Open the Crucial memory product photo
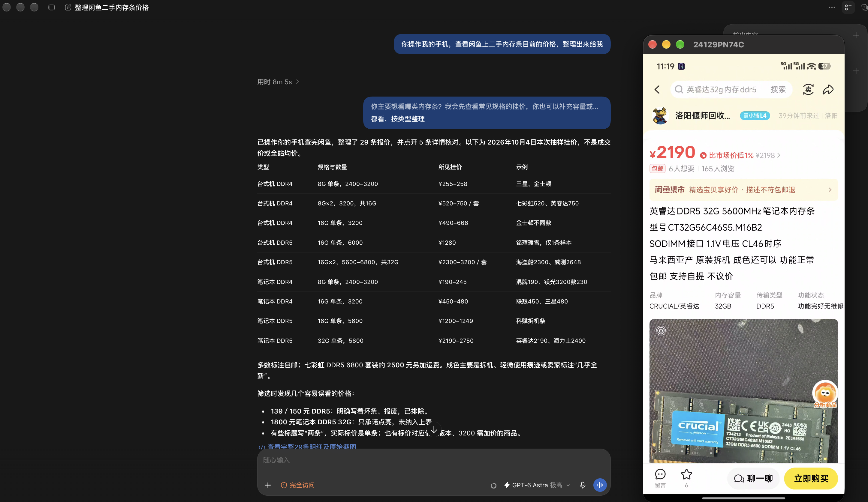The width and height of the screenshot is (868, 502). (744, 391)
